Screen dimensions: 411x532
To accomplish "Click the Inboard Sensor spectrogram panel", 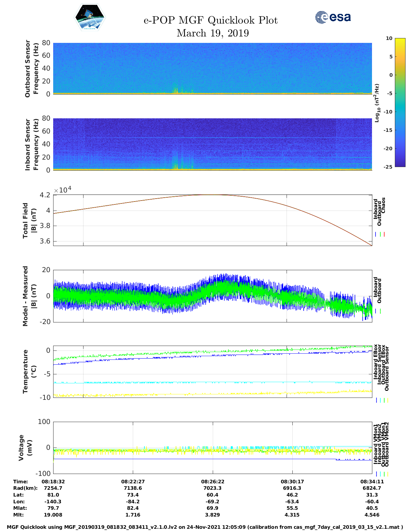I will [212, 144].
